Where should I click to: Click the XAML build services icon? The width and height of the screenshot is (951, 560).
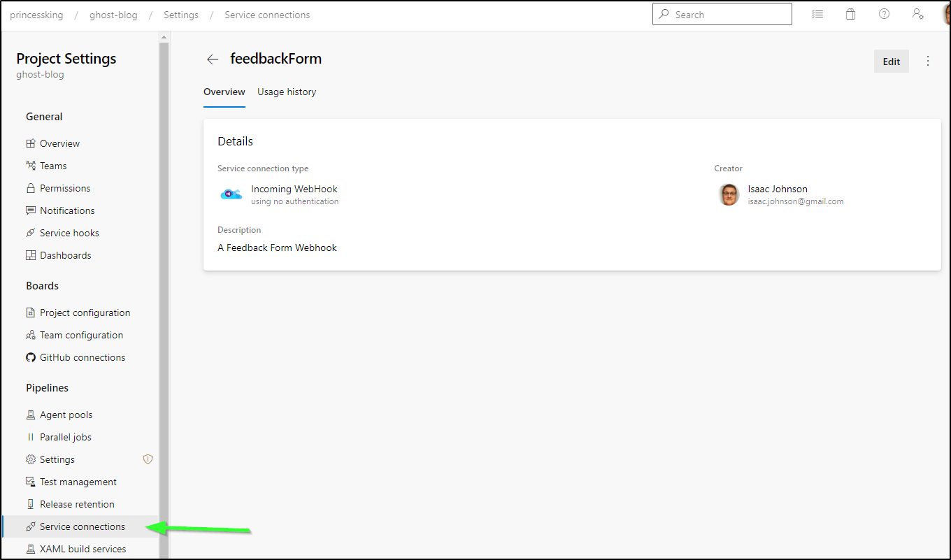click(x=31, y=549)
